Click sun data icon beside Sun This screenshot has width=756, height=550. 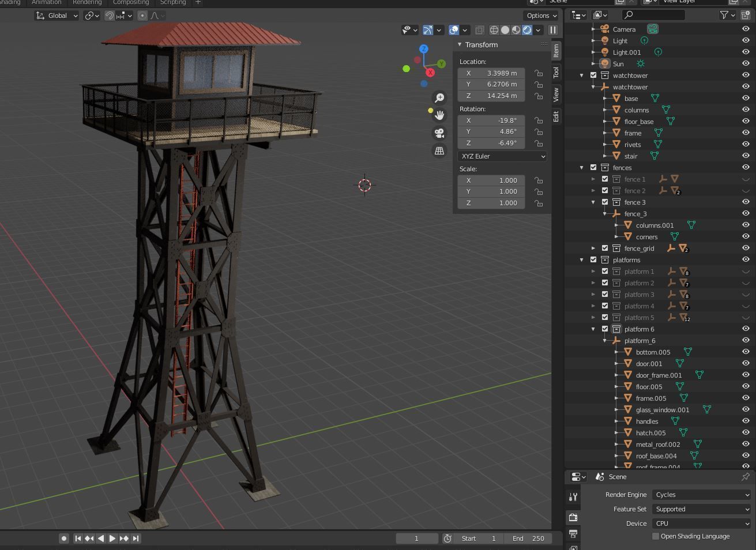point(641,63)
